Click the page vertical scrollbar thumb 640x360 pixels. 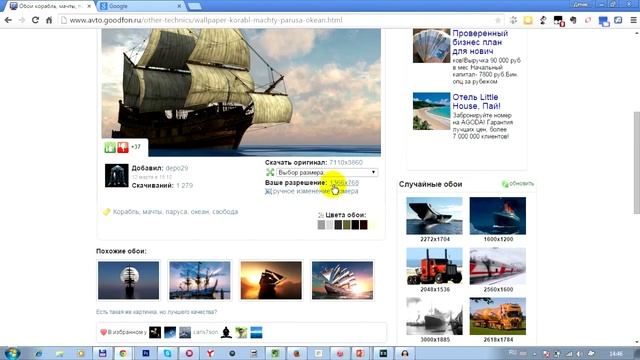[x=636, y=162]
